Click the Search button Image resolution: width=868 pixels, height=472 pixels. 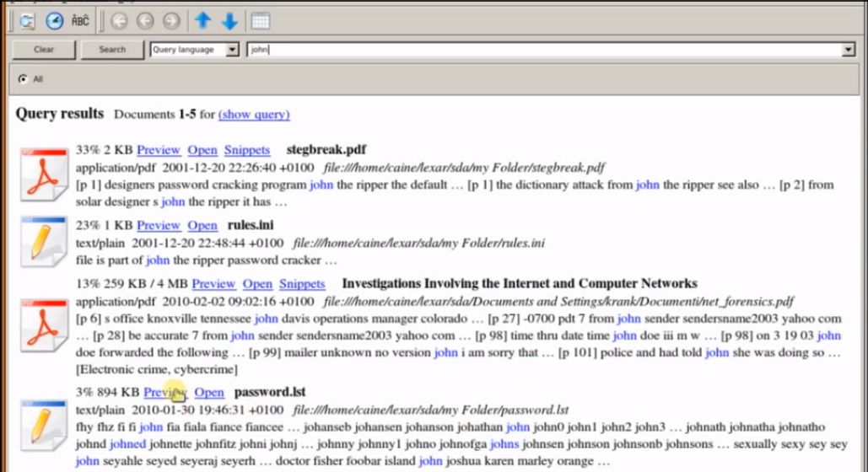point(112,49)
